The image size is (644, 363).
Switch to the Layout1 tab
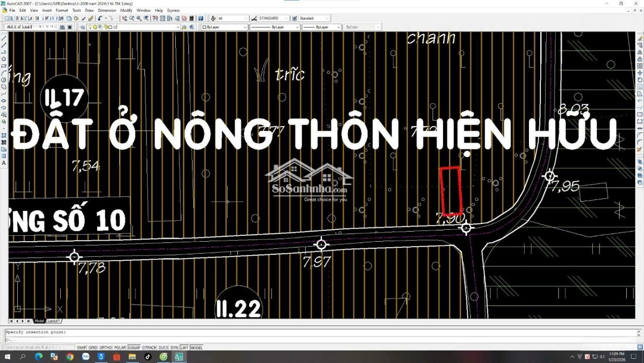click(x=54, y=321)
